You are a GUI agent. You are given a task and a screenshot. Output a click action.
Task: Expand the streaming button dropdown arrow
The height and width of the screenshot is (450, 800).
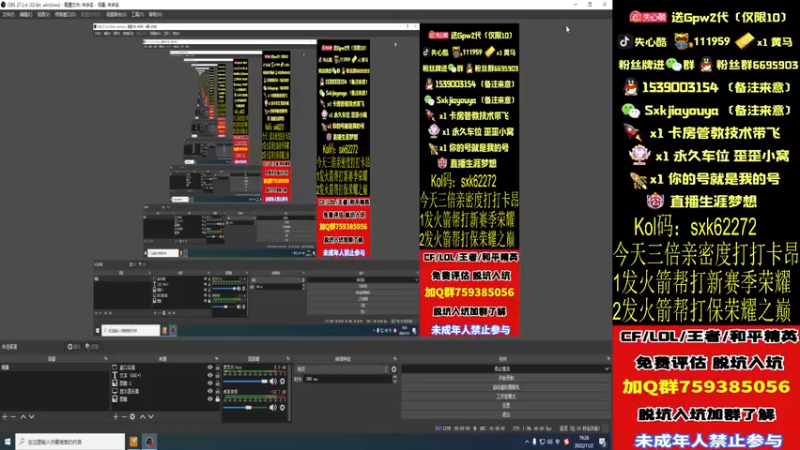coord(606,369)
